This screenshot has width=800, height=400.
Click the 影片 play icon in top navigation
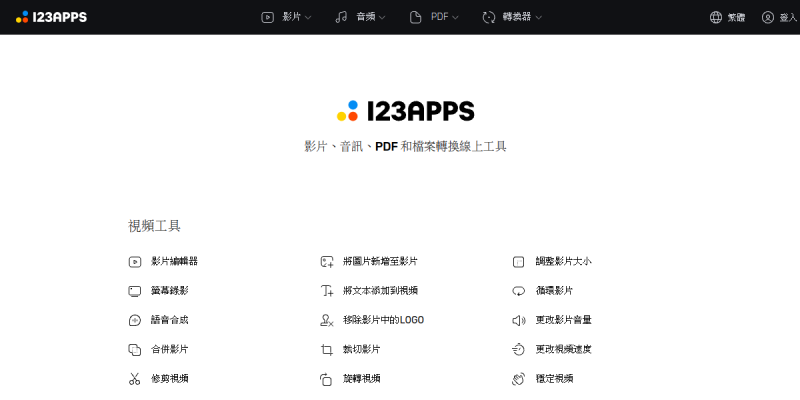(x=267, y=17)
